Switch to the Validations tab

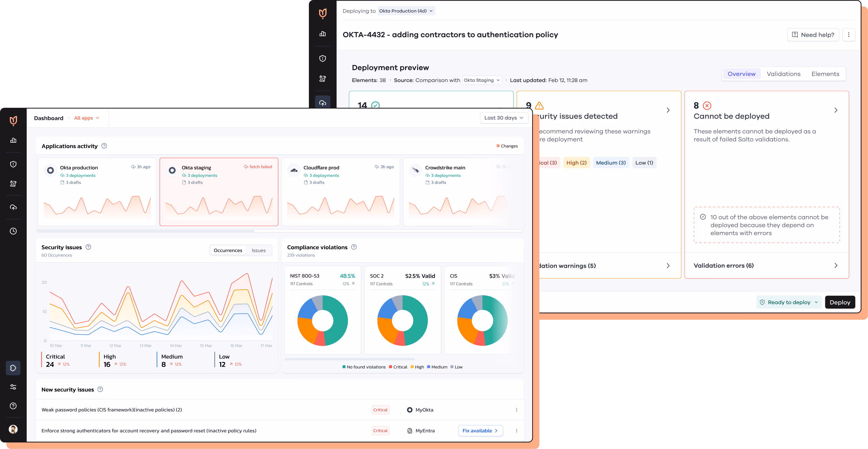tap(784, 74)
